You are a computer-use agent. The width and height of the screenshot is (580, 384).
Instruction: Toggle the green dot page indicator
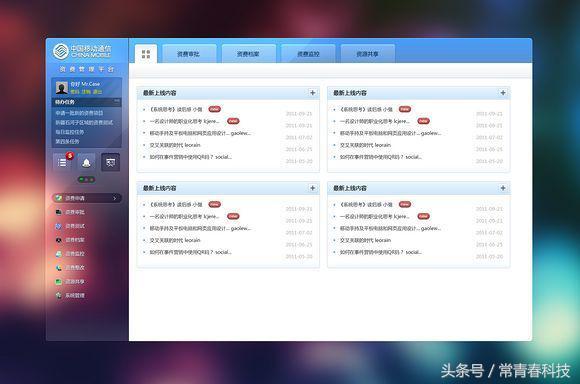click(81, 180)
